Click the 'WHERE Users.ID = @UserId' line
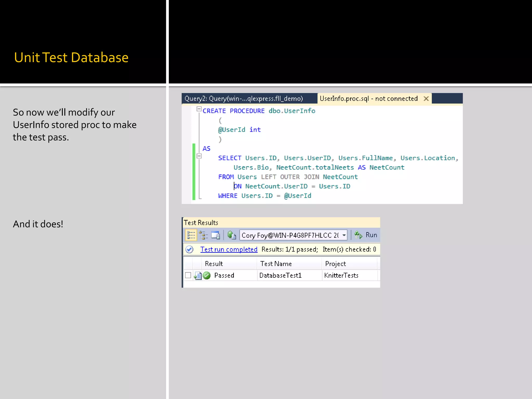 point(265,196)
